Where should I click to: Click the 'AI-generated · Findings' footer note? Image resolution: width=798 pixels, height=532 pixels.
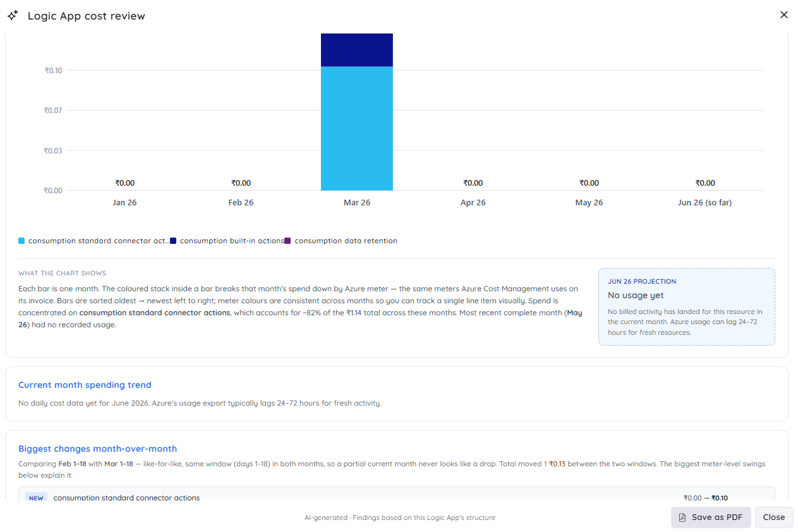click(400, 517)
